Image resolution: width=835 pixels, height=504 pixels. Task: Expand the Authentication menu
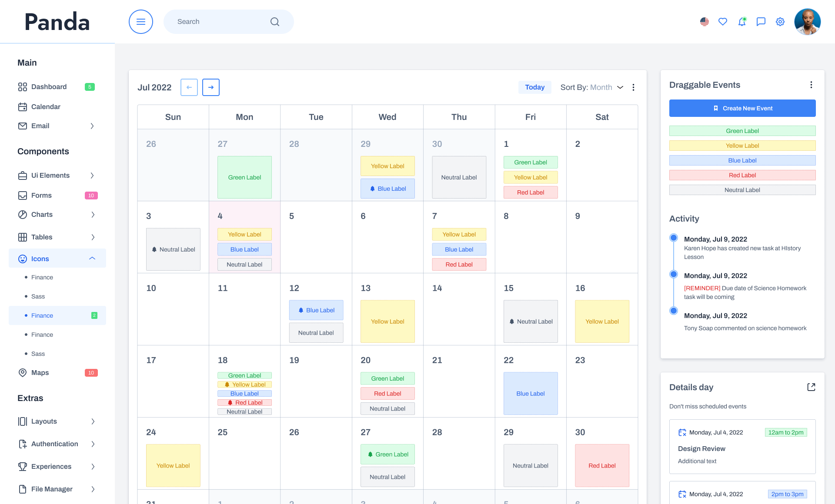click(93, 444)
